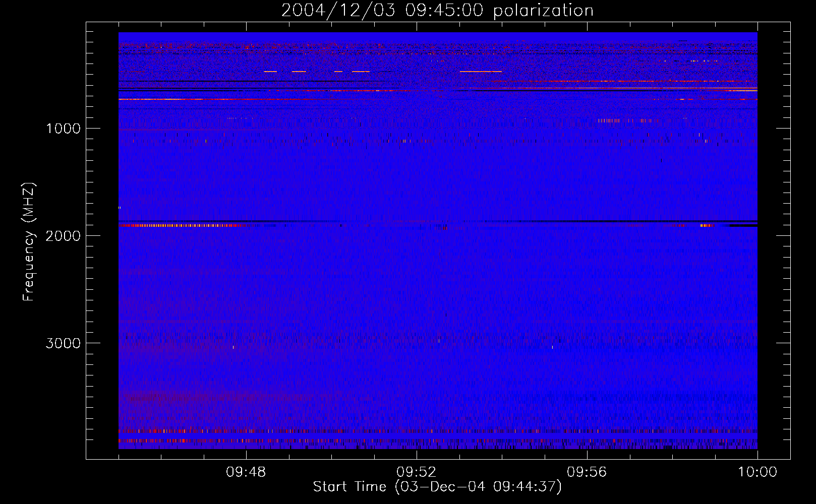
Task: Click the 2000 frequency tick label
Action: coord(63,236)
